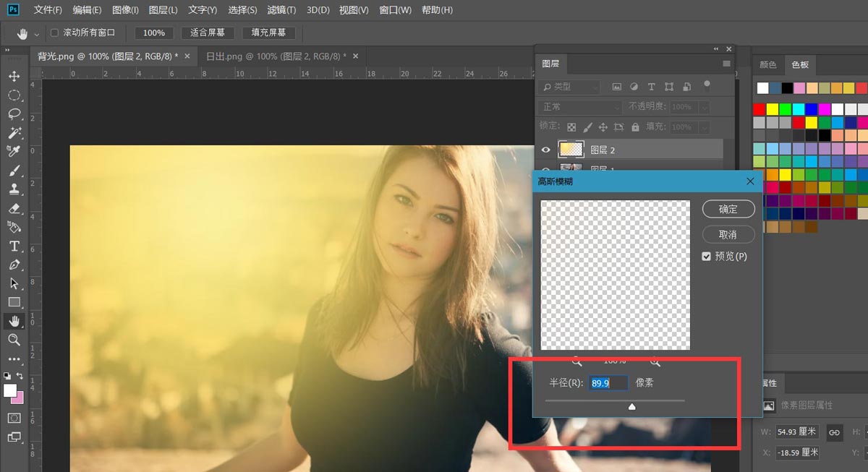Zoom out the Gaussian Blur preview

click(x=576, y=361)
